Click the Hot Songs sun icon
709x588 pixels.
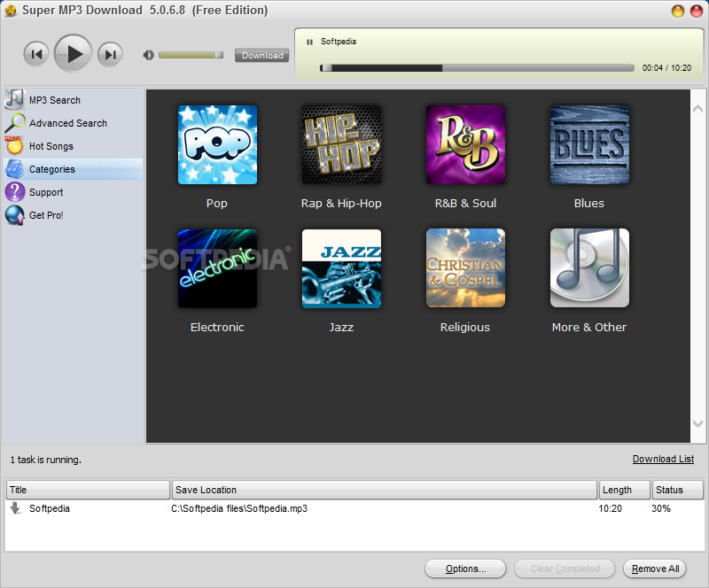[x=14, y=145]
